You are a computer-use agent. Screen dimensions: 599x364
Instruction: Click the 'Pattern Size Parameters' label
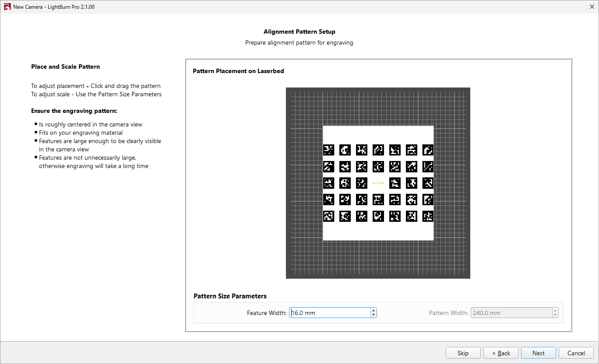pyautogui.click(x=230, y=296)
